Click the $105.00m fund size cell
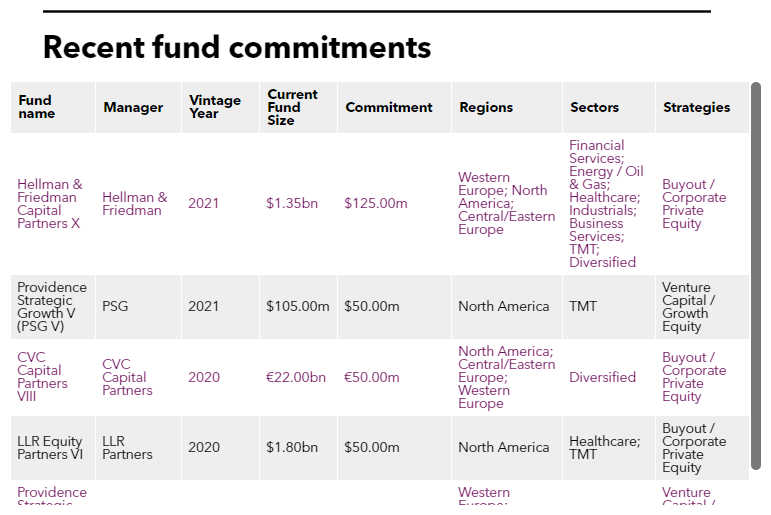The image size is (771, 515). coord(297,306)
